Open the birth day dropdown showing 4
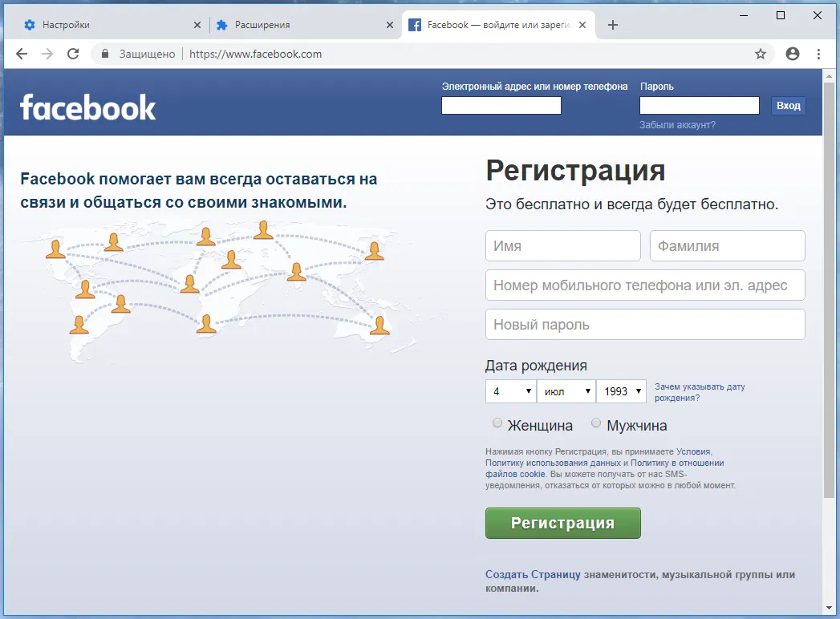This screenshot has height=619, width=840. (x=511, y=391)
